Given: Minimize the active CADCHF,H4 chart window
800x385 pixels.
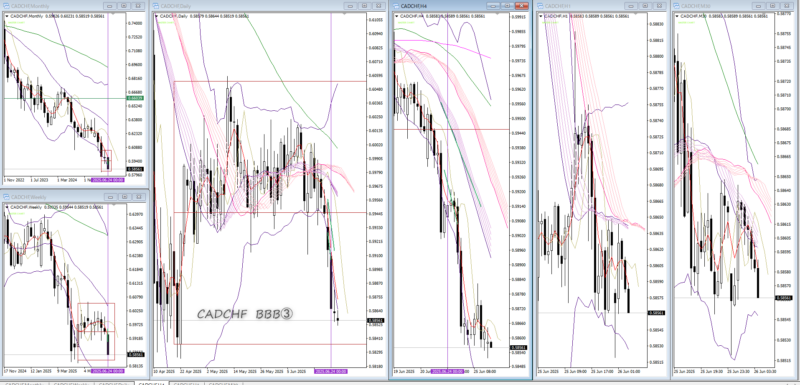Looking at the screenshot, I should click(493, 6).
